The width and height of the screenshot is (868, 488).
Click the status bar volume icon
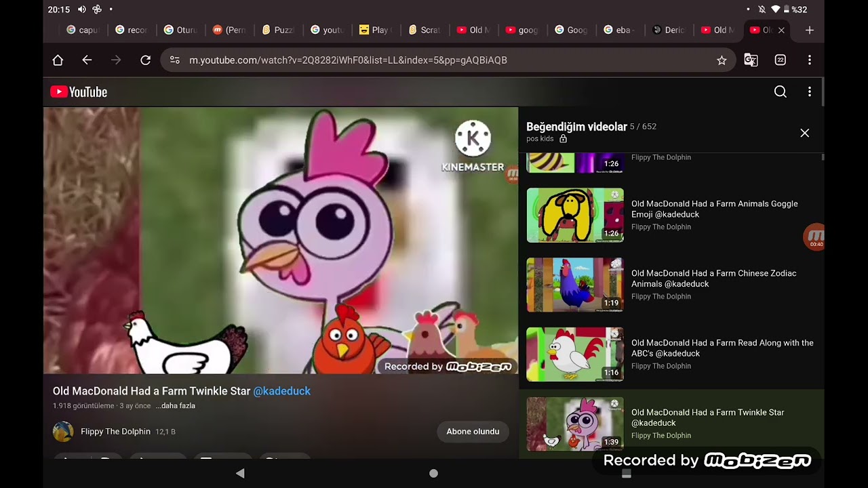(x=82, y=9)
